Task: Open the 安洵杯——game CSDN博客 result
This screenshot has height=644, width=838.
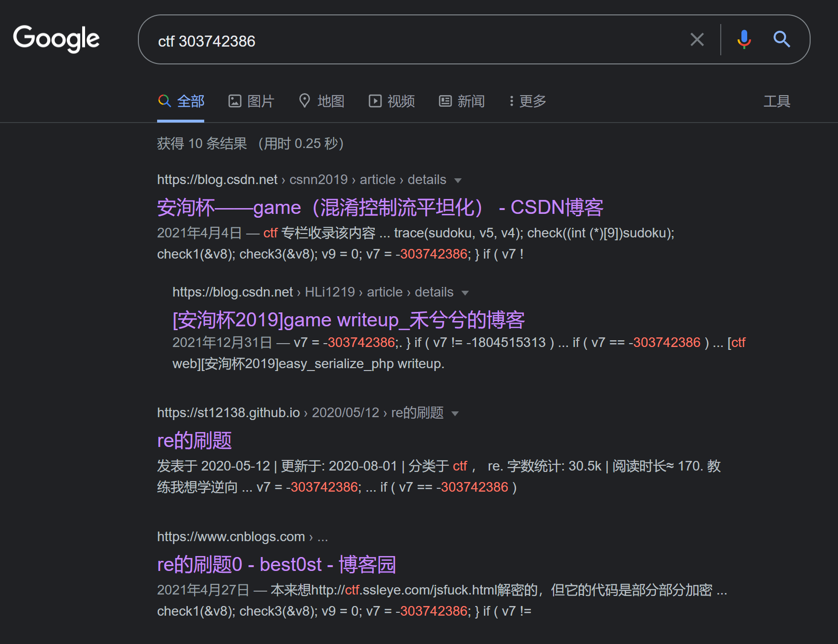Action: pyautogui.click(x=380, y=207)
